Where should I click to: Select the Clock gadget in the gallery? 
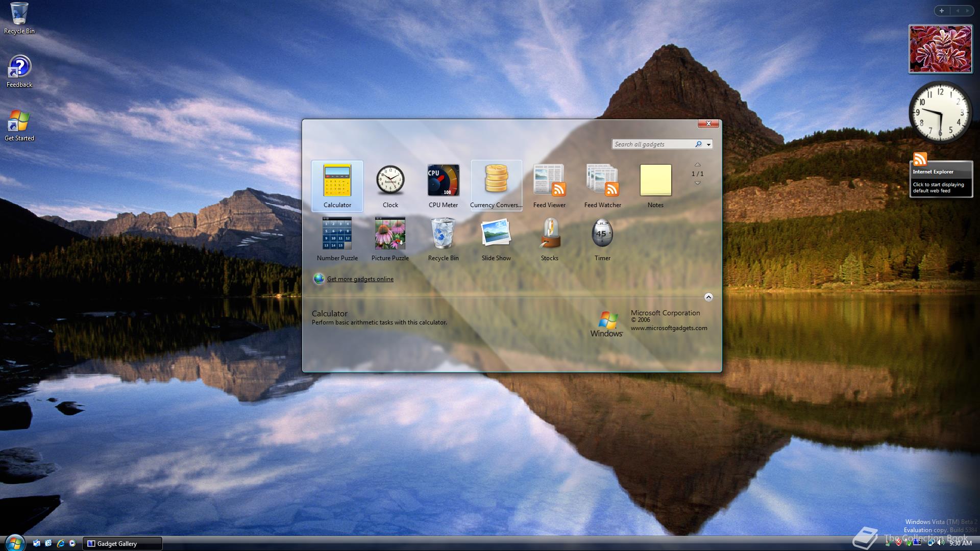(390, 186)
